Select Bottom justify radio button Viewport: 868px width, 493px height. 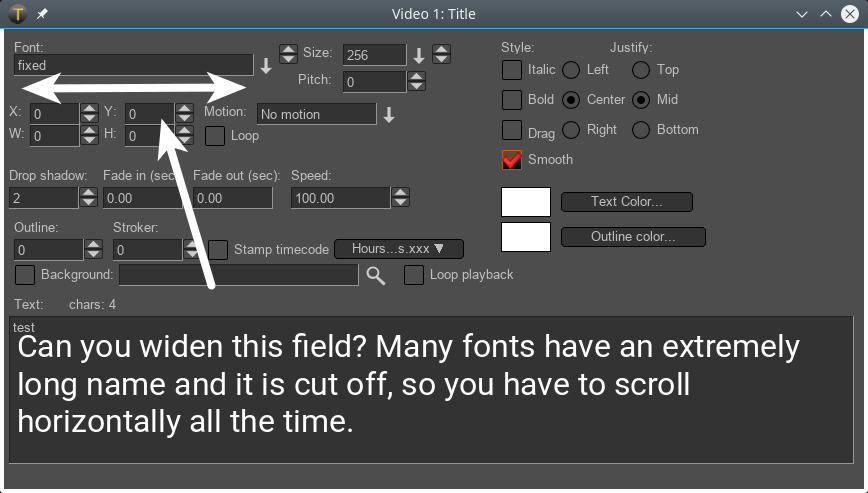click(x=641, y=130)
